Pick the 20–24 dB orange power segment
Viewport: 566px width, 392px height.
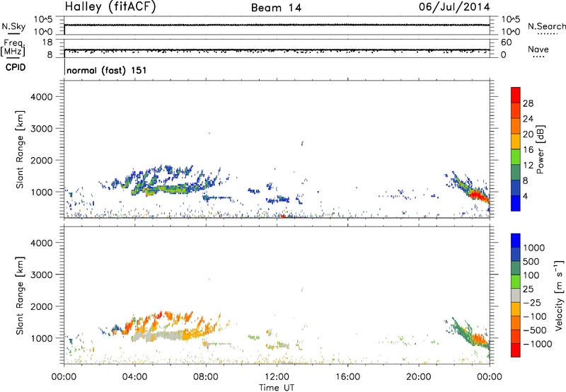516,126
